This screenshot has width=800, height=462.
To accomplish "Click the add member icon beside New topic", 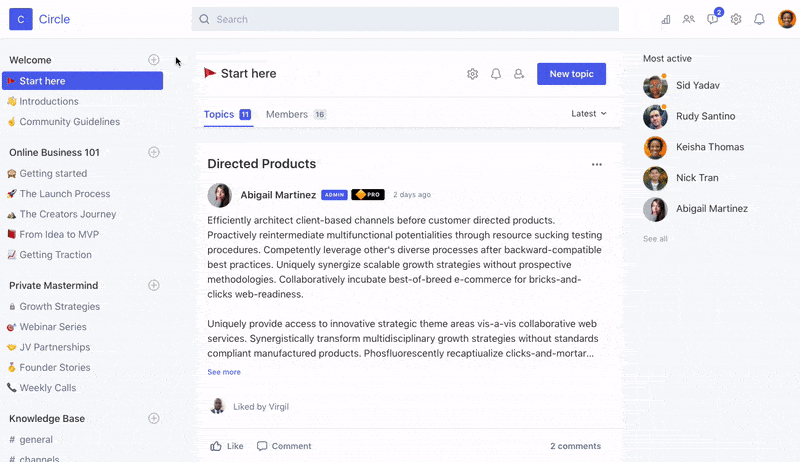I will 519,74.
